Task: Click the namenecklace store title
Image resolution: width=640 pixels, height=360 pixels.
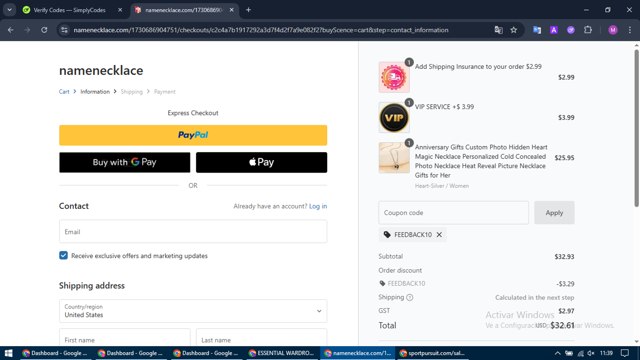Action: [101, 70]
